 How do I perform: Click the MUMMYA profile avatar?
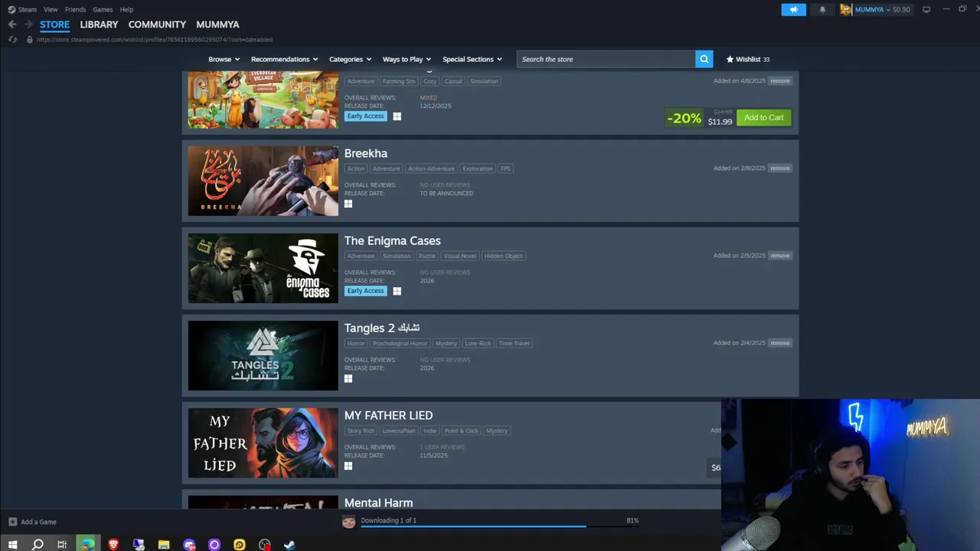point(846,9)
